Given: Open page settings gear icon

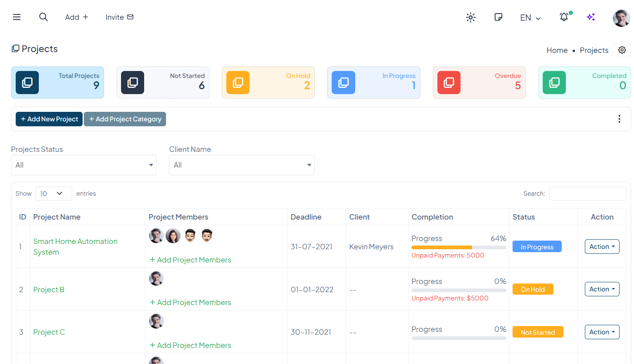Looking at the screenshot, I should tap(622, 50).
